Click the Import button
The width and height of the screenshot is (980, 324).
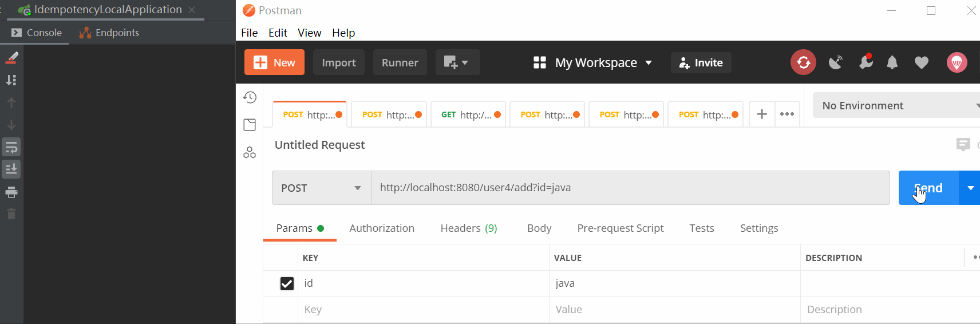point(339,62)
